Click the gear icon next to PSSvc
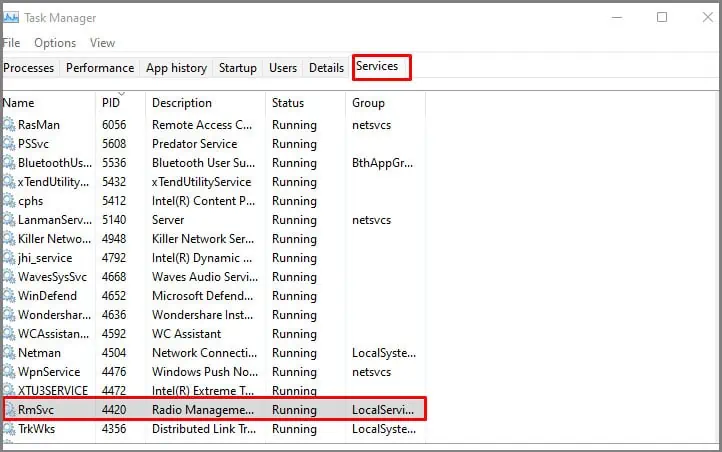Image resolution: width=722 pixels, height=452 pixels. 9,144
